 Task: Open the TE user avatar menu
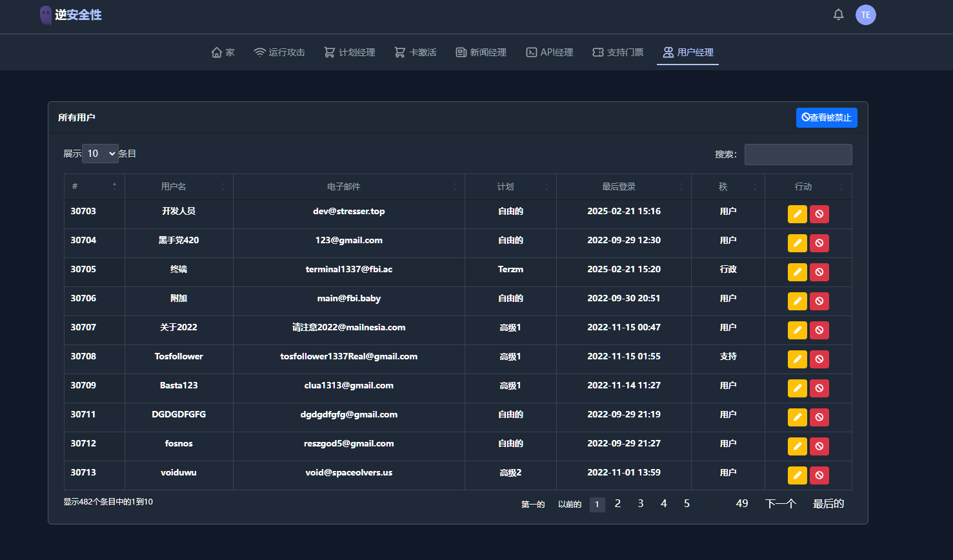tap(866, 15)
